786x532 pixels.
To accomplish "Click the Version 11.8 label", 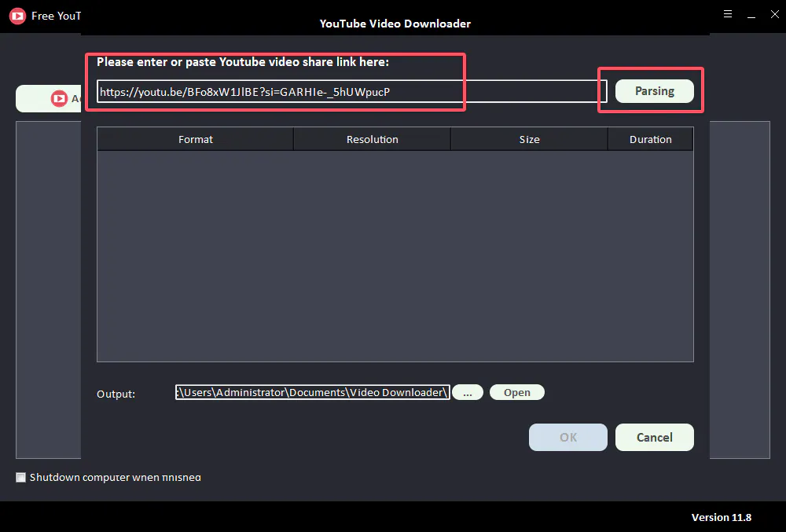I will tap(722, 518).
